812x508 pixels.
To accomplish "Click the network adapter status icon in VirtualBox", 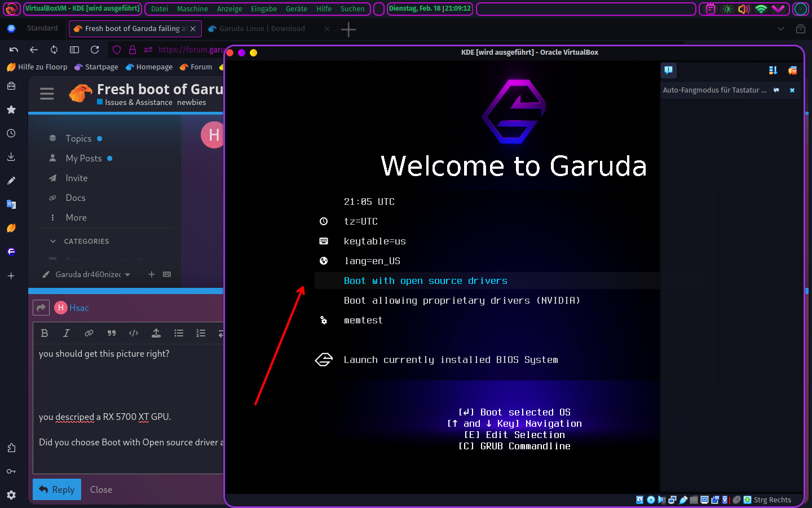I will [672, 500].
